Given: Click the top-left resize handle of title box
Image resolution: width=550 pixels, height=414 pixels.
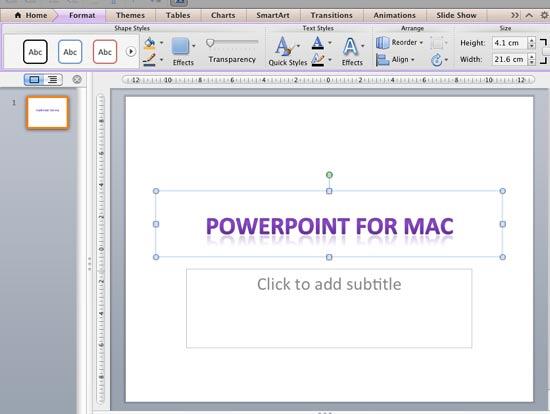Looking at the screenshot, I should [x=156, y=191].
